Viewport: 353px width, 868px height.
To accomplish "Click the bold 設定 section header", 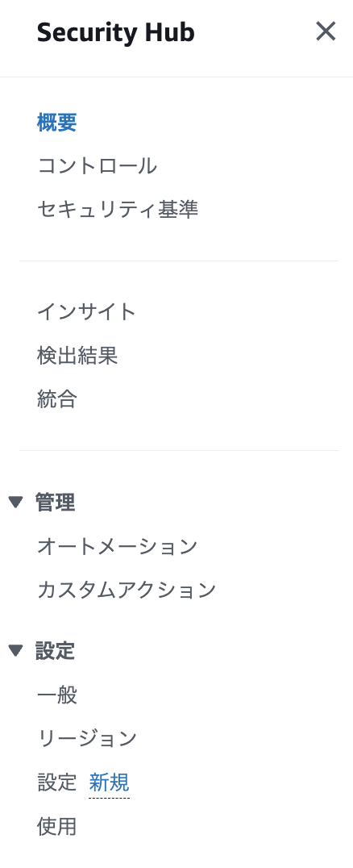I will click(56, 651).
